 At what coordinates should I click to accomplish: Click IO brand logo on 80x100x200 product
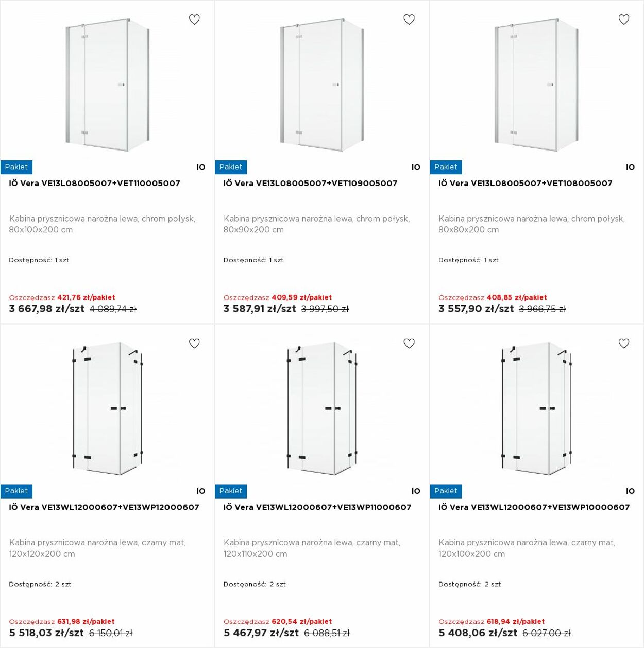tap(201, 167)
